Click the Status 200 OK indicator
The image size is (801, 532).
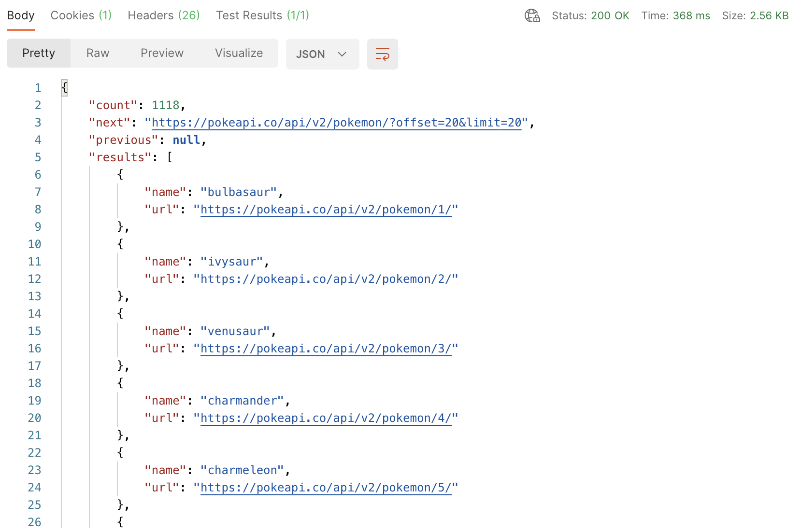point(590,16)
